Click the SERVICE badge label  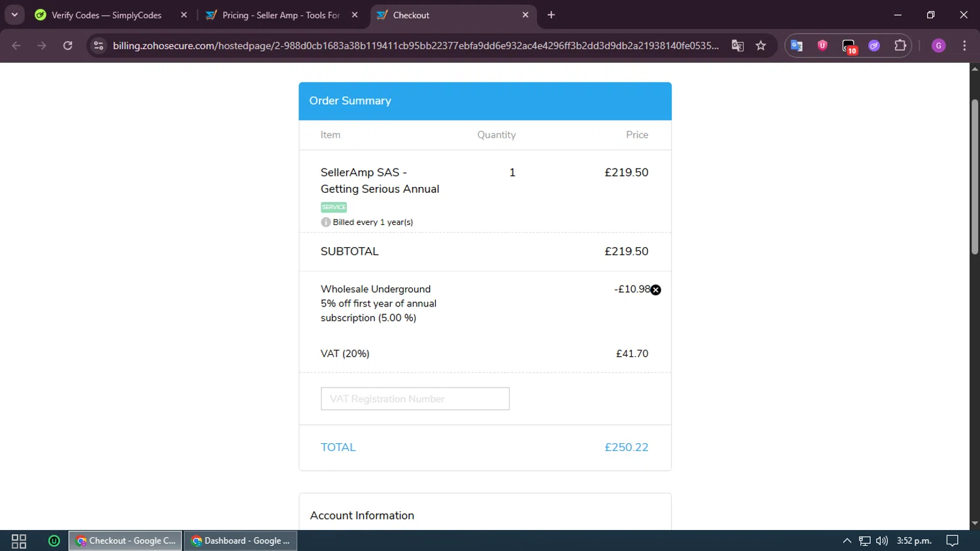[334, 207]
